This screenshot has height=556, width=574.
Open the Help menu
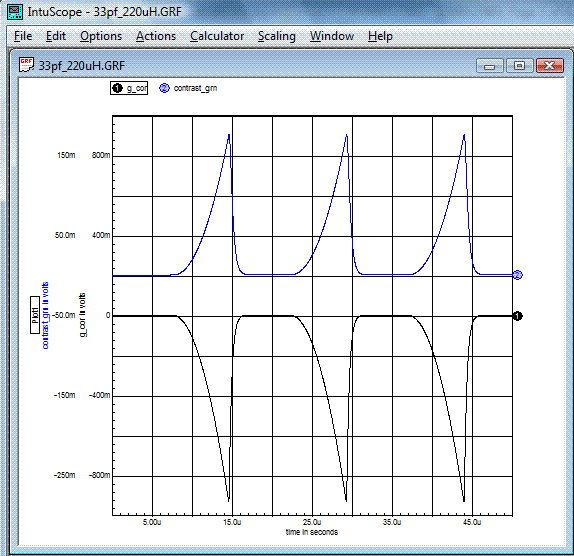tap(380, 36)
